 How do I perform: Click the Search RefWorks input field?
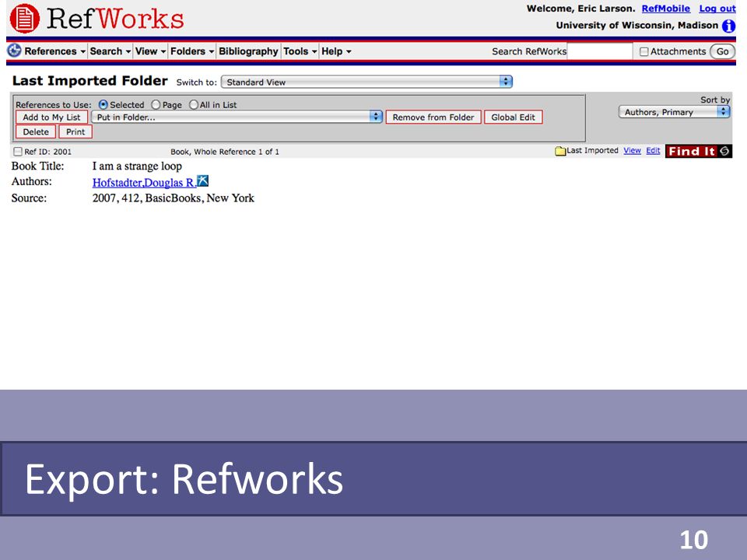[x=600, y=51]
